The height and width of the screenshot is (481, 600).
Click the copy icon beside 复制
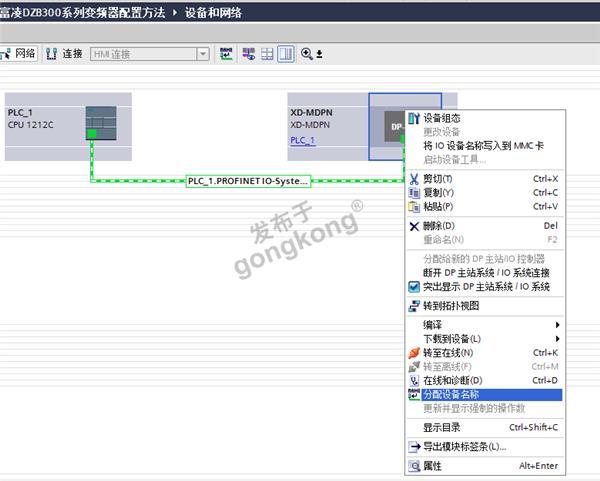[x=414, y=193]
